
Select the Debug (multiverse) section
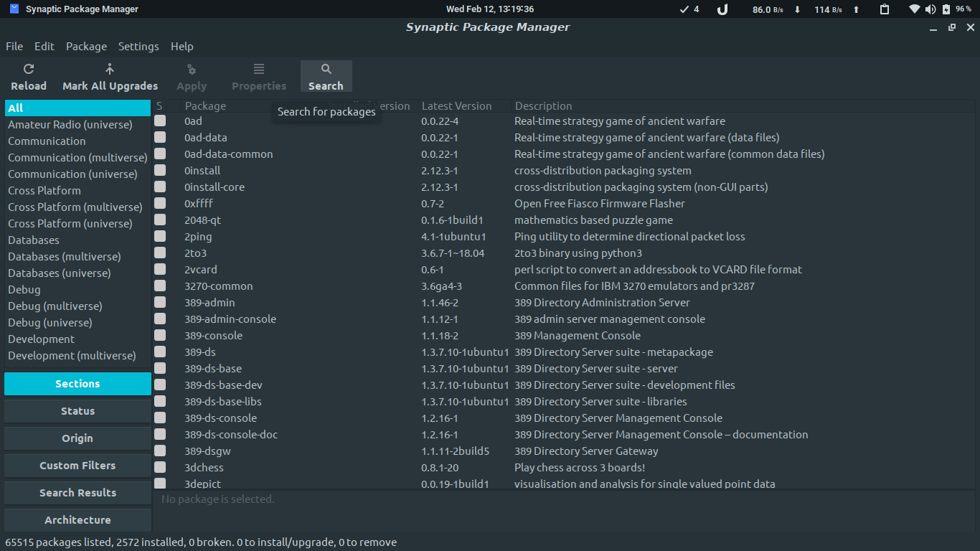77,306
